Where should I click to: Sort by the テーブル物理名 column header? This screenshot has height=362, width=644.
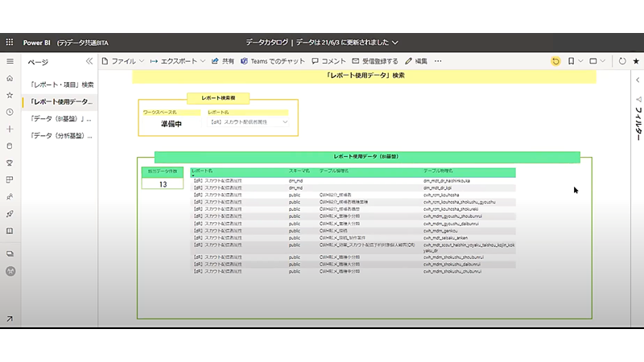[438, 171]
